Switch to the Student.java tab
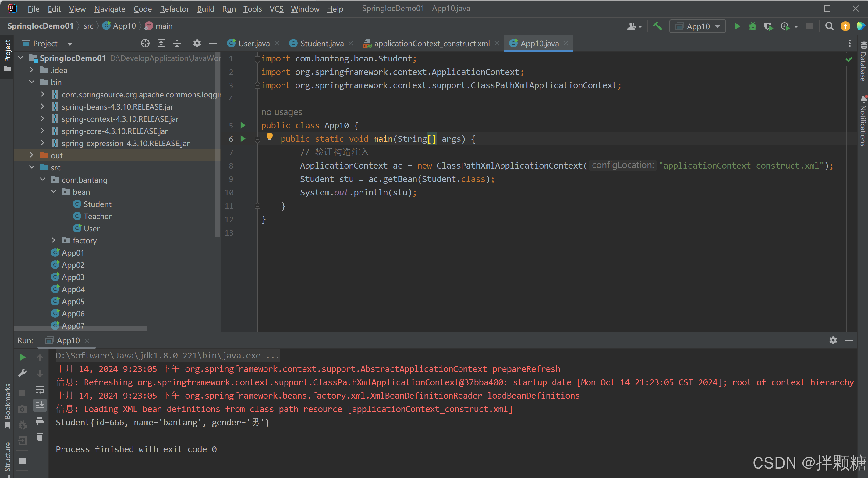This screenshot has width=868, height=478. point(321,44)
